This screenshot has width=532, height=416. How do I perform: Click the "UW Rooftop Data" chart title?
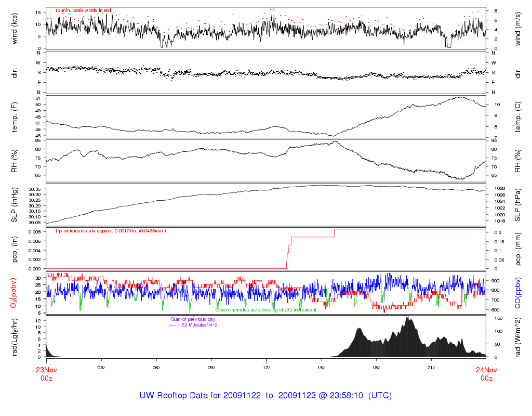point(266,396)
